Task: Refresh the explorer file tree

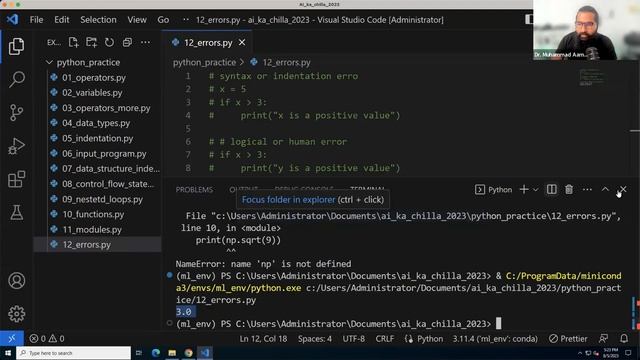Action: point(109,42)
